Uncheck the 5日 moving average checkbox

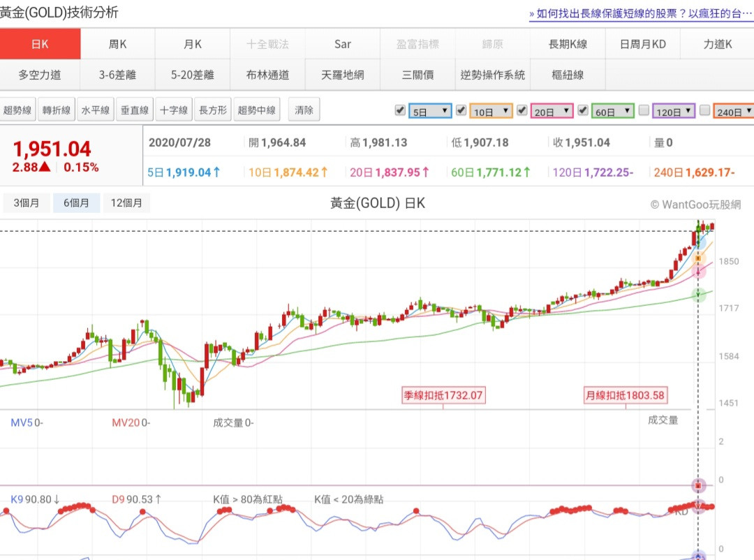(400, 110)
